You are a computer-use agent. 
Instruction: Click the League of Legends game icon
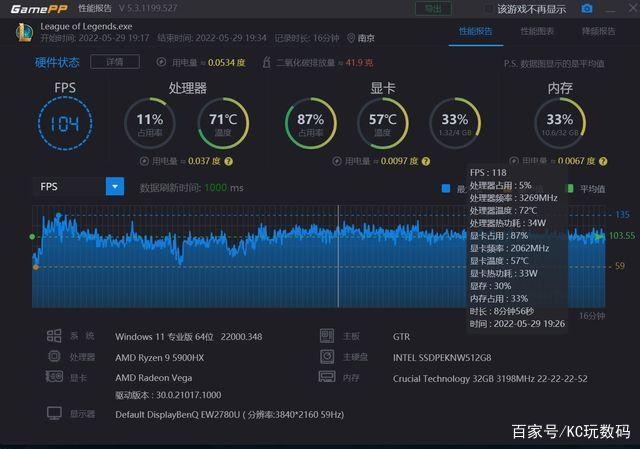24,33
